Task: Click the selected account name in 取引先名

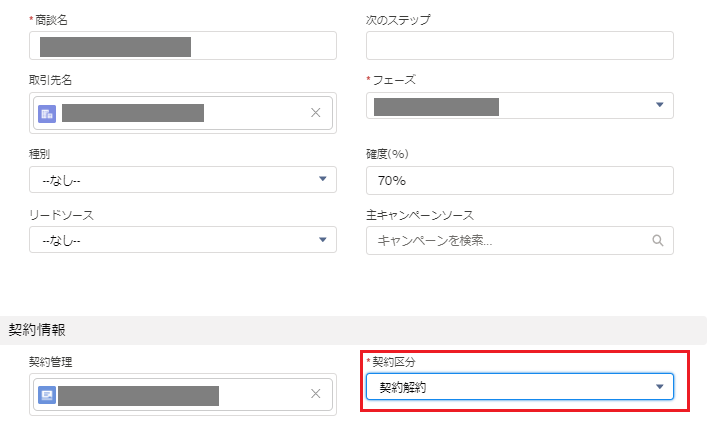Action: (133, 113)
